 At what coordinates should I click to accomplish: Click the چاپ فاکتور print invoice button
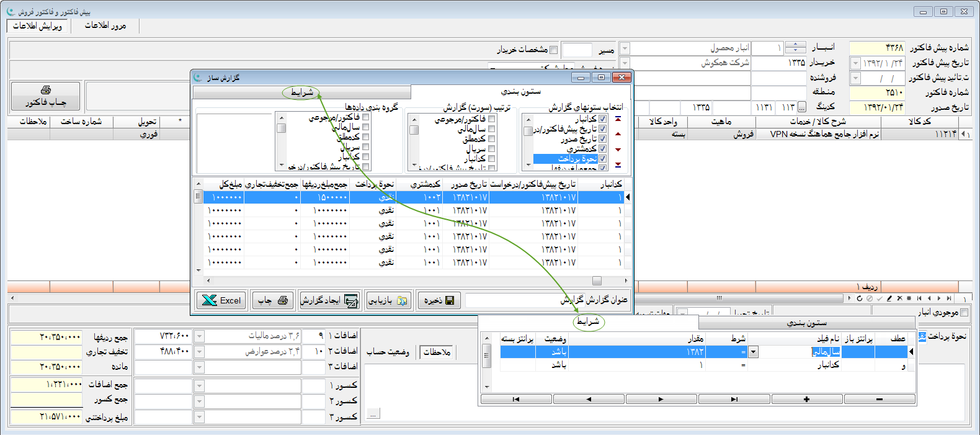pyautogui.click(x=45, y=96)
